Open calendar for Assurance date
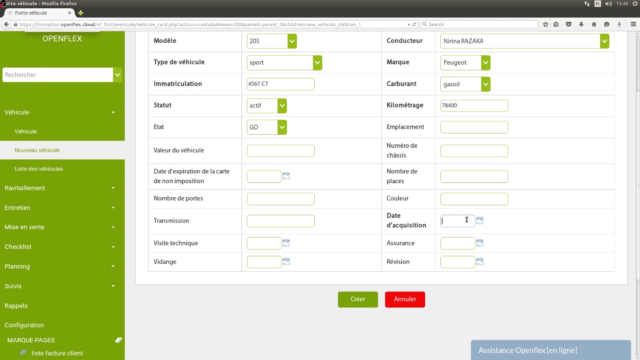The width and height of the screenshot is (640, 360). click(x=480, y=243)
